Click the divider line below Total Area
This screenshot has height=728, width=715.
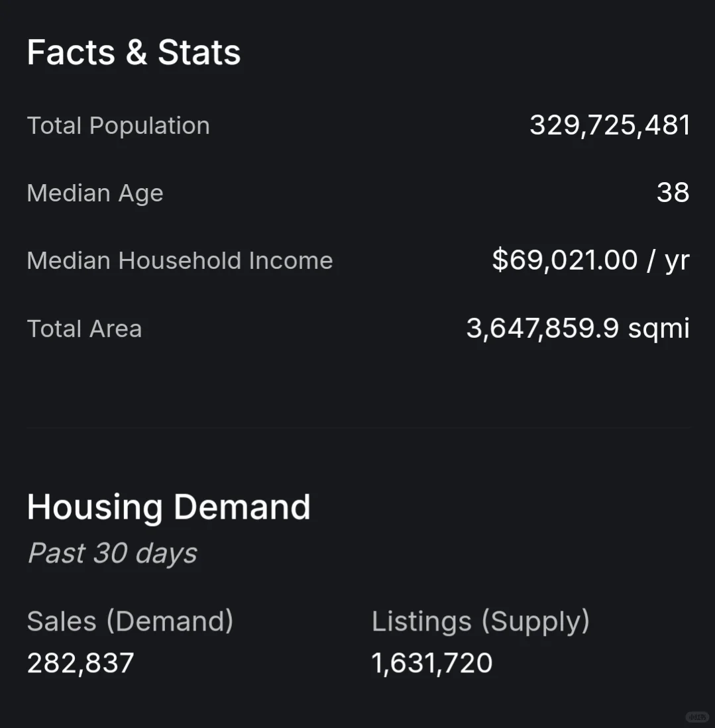[x=358, y=428]
